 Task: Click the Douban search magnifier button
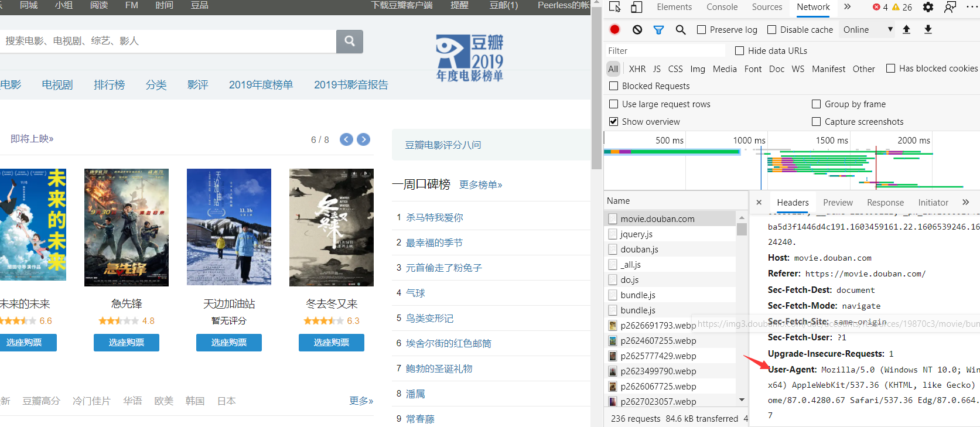[x=350, y=41]
